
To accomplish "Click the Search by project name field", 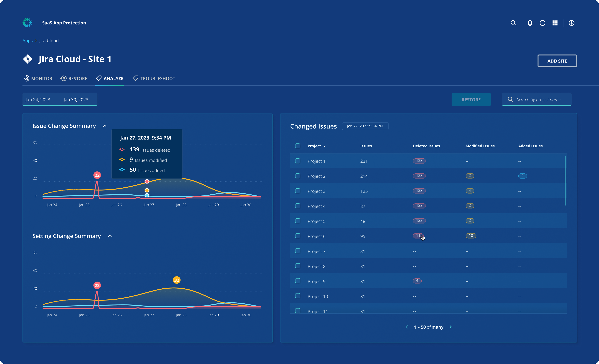I will (x=536, y=100).
